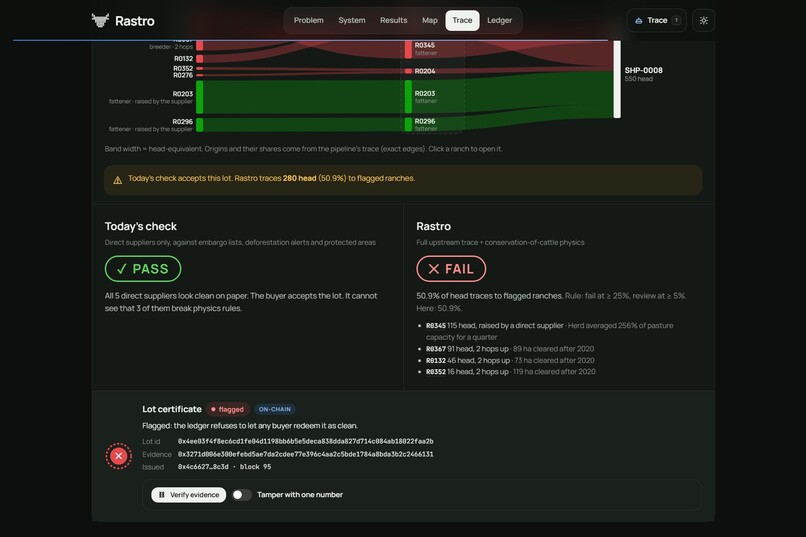Click the Lot certificate heading
The height and width of the screenshot is (537, 806).
172,410
